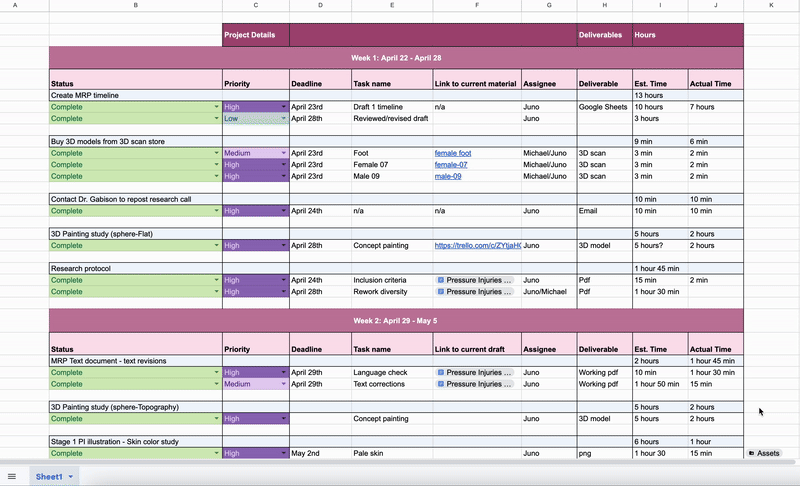Open Medium priority dropdown in Foot row
This screenshot has width=800, height=486.
(284, 153)
